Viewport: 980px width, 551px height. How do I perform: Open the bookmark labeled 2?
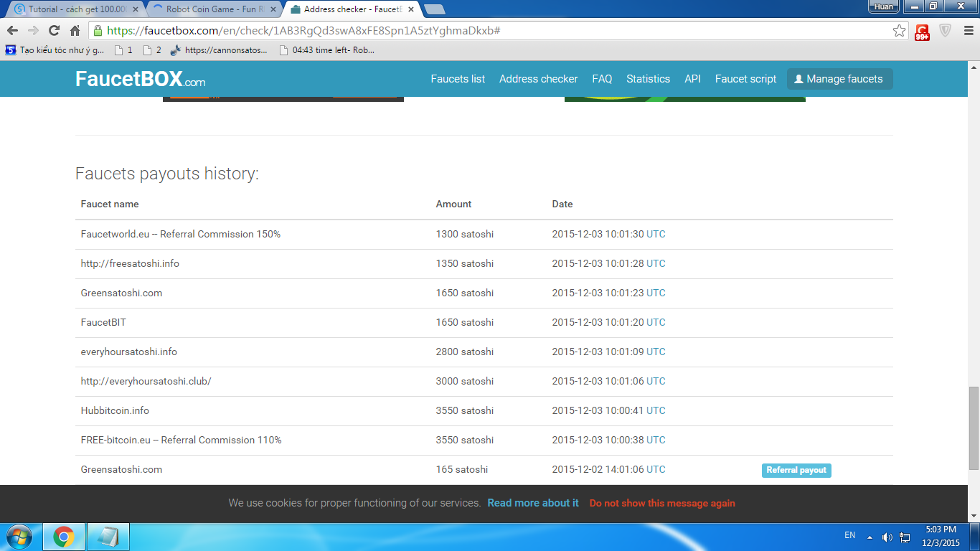[x=152, y=50]
